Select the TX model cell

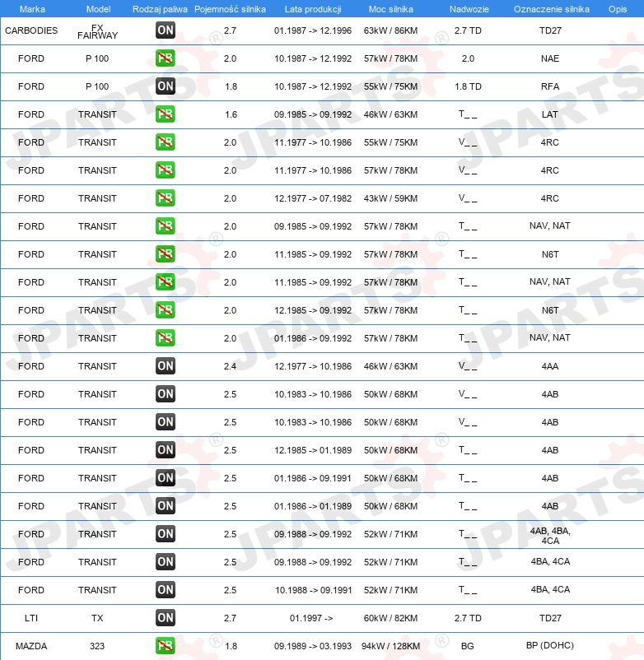tap(97, 618)
